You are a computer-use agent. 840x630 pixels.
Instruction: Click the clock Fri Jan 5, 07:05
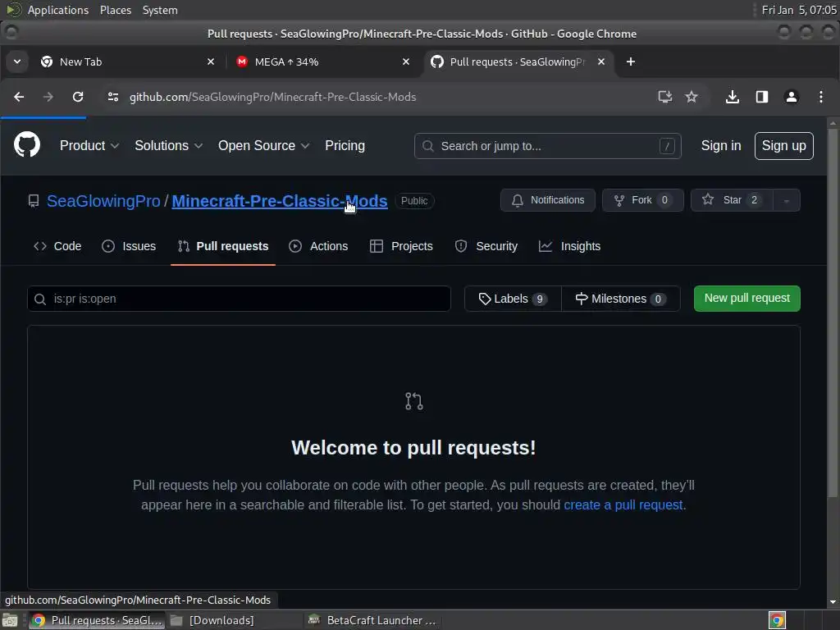(x=799, y=10)
